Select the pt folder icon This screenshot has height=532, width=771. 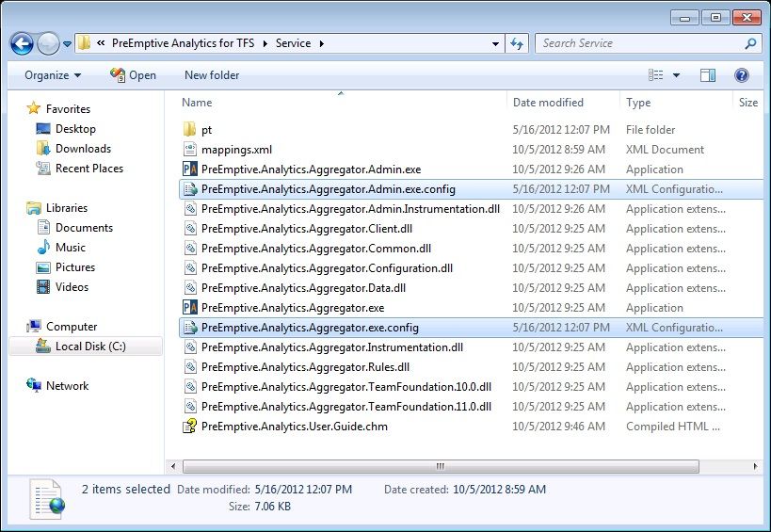[190, 129]
